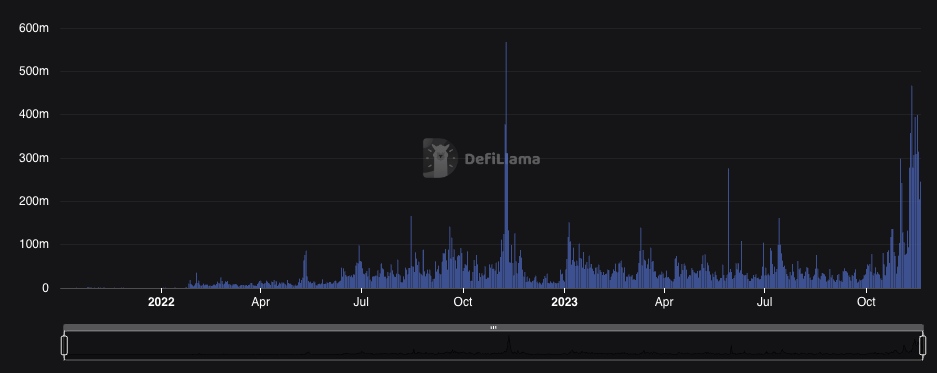Click the November 2022 peak bar
This screenshot has width=937, height=373.
[506, 165]
